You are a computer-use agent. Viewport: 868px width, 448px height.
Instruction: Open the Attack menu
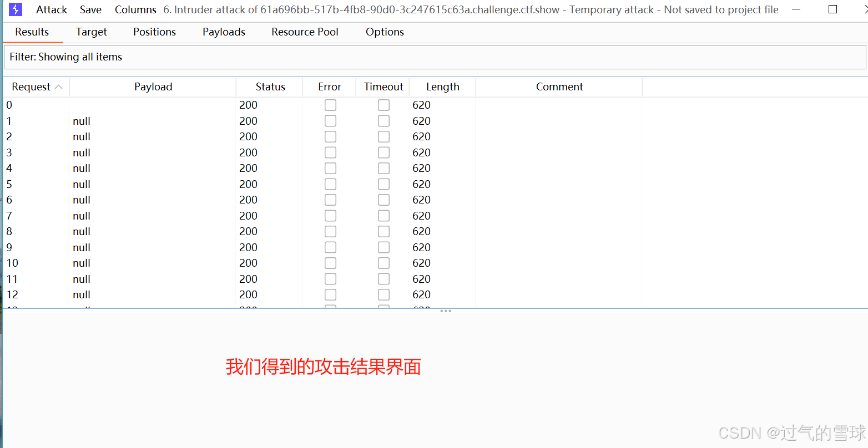pyautogui.click(x=51, y=9)
